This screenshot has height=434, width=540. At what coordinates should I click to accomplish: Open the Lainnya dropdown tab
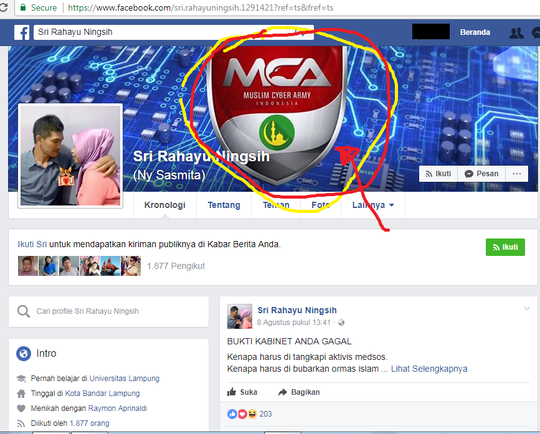click(373, 205)
